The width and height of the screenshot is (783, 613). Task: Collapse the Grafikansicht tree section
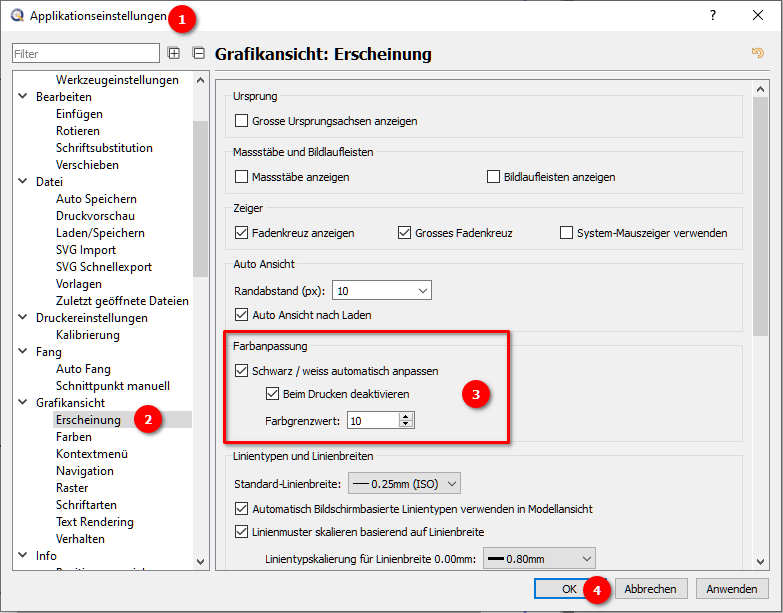click(24, 403)
